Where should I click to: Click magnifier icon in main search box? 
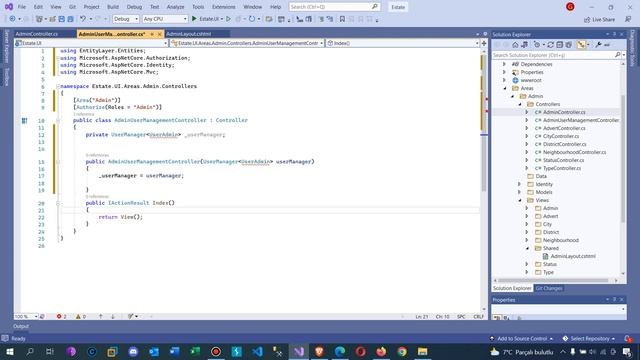pyautogui.click(x=374, y=7)
